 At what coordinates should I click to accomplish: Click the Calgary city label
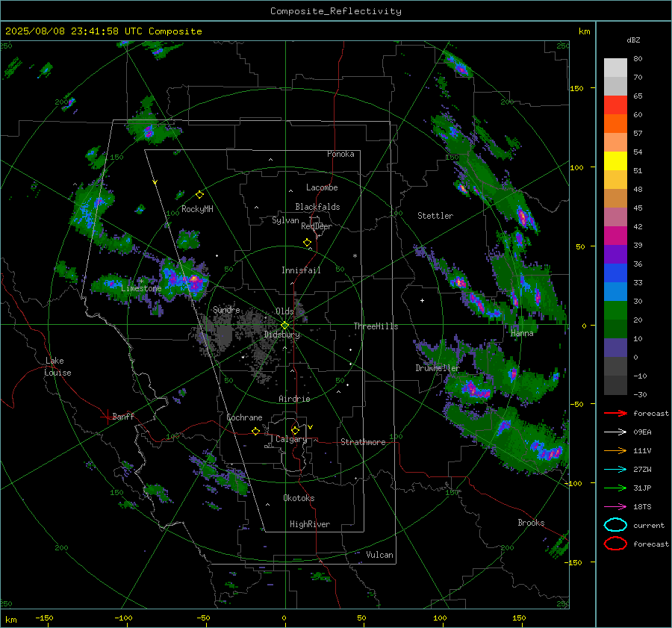[291, 439]
